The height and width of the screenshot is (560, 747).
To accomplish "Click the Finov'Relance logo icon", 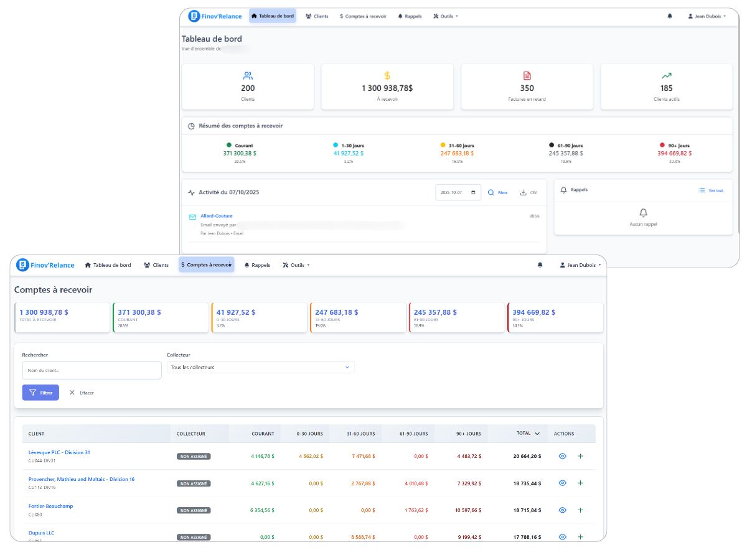I will [23, 264].
